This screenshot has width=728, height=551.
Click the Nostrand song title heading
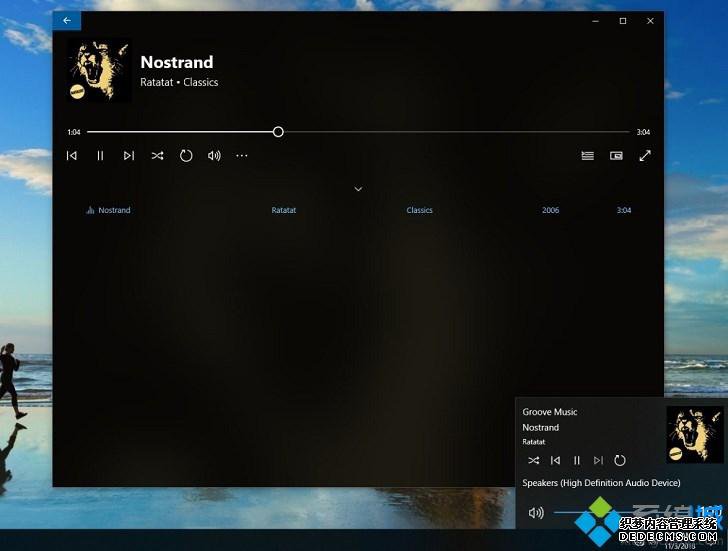pyautogui.click(x=176, y=62)
